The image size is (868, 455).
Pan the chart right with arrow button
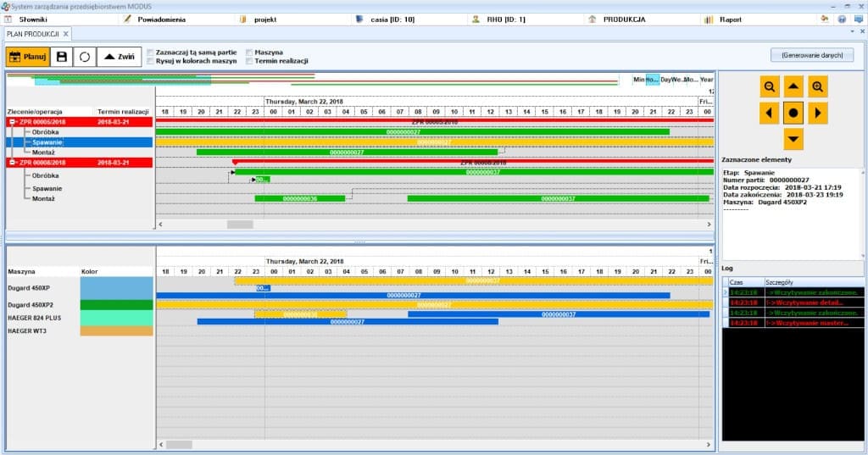(817, 112)
